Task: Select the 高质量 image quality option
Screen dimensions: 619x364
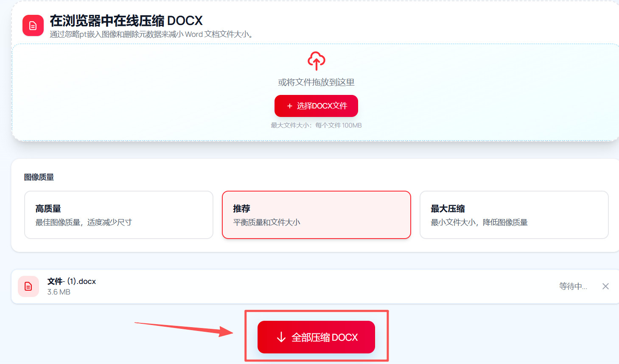Action: [119, 215]
